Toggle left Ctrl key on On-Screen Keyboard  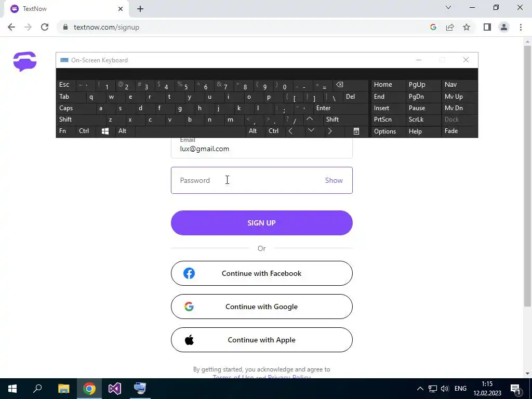point(86,131)
